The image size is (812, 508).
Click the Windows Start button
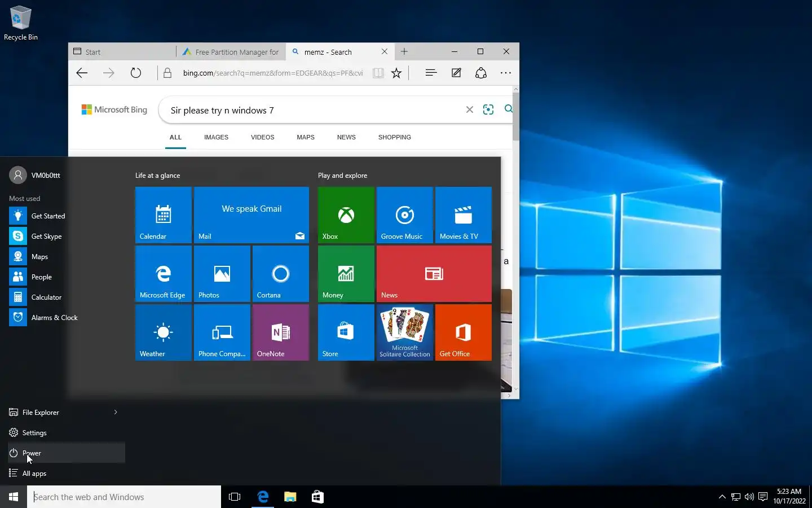click(14, 497)
